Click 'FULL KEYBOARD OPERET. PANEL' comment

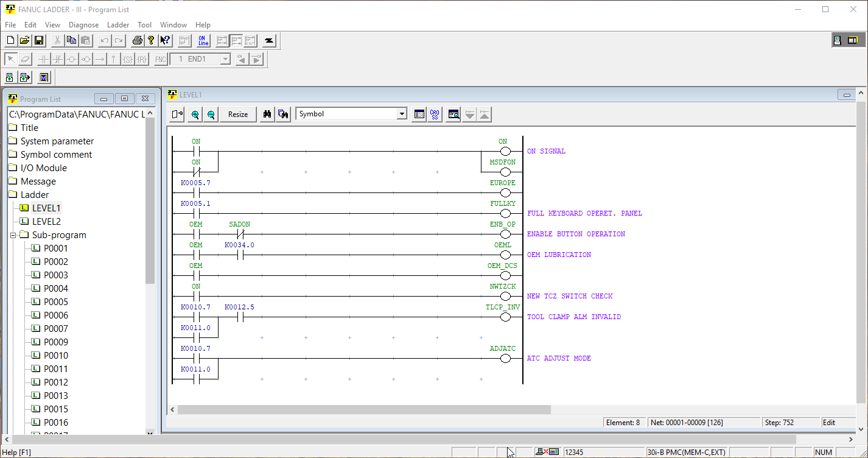click(x=584, y=213)
